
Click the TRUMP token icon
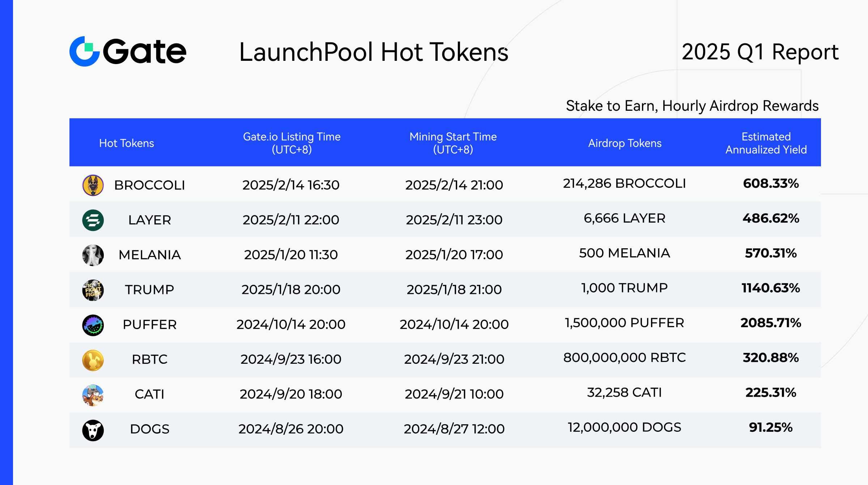click(x=93, y=290)
